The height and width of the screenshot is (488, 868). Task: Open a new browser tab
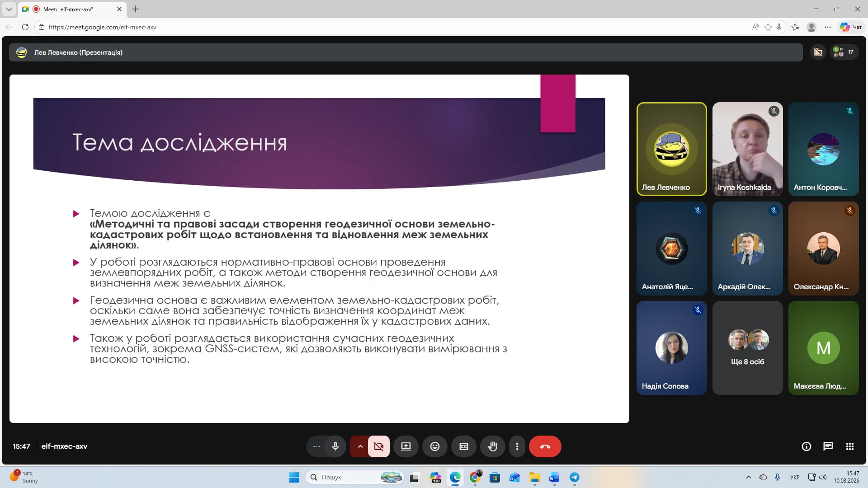coord(136,9)
